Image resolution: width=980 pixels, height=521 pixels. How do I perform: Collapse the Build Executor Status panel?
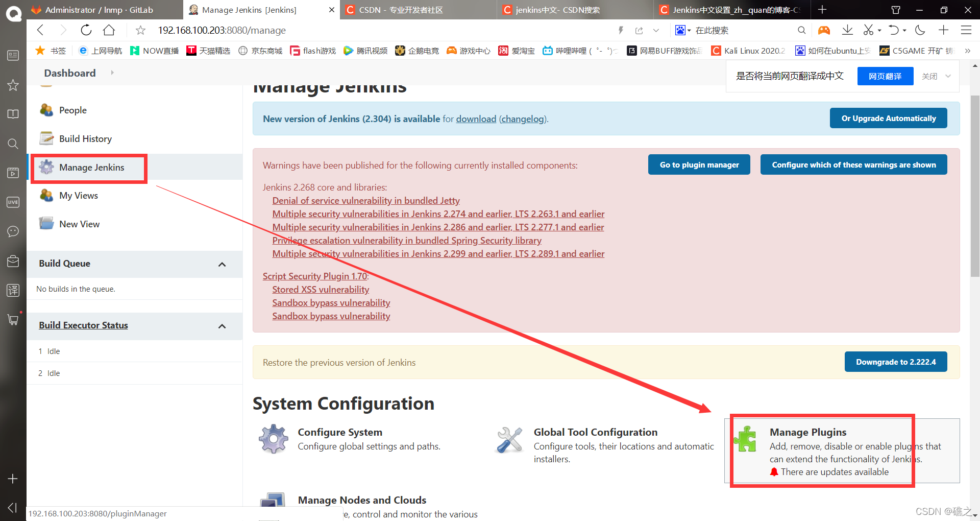[x=222, y=326]
